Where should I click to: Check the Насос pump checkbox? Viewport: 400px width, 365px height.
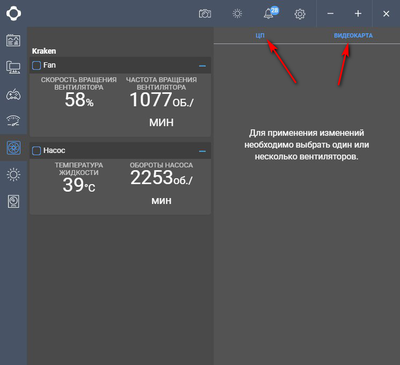coord(36,151)
